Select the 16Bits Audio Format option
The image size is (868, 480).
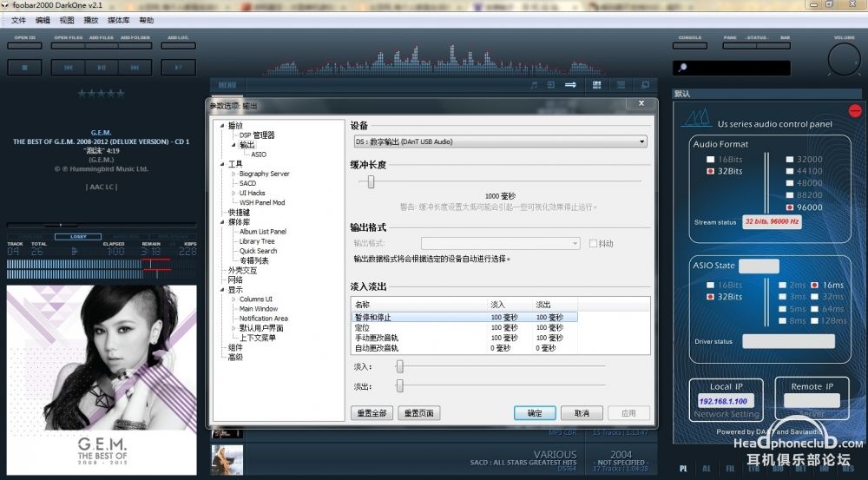point(710,160)
